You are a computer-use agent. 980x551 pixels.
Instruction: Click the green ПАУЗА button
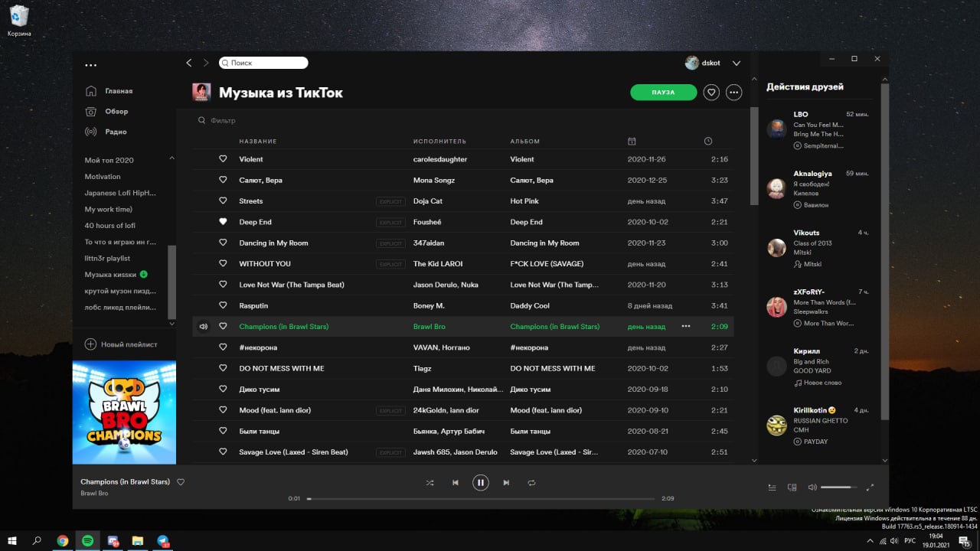coord(663,93)
